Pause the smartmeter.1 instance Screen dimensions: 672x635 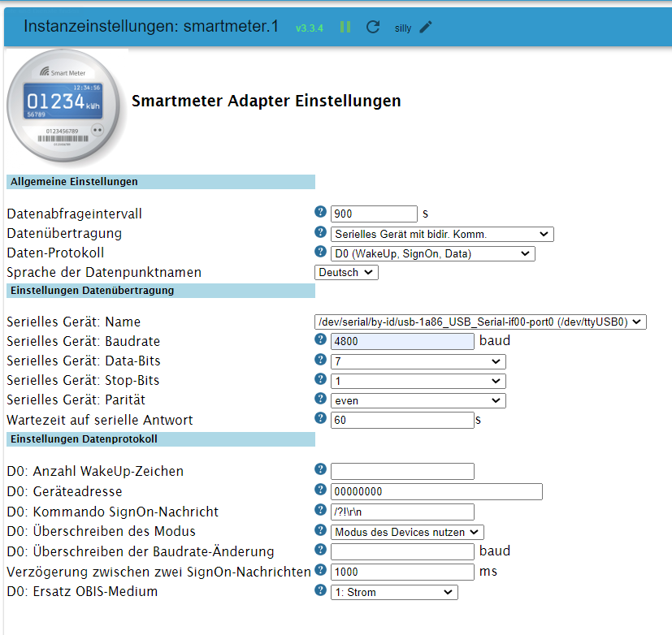[345, 28]
